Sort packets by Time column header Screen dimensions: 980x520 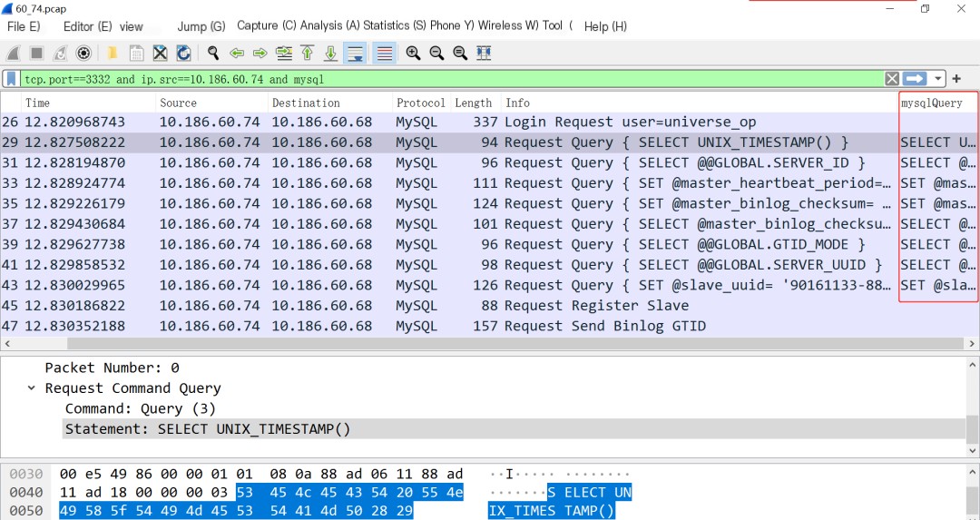pyautogui.click(x=89, y=103)
